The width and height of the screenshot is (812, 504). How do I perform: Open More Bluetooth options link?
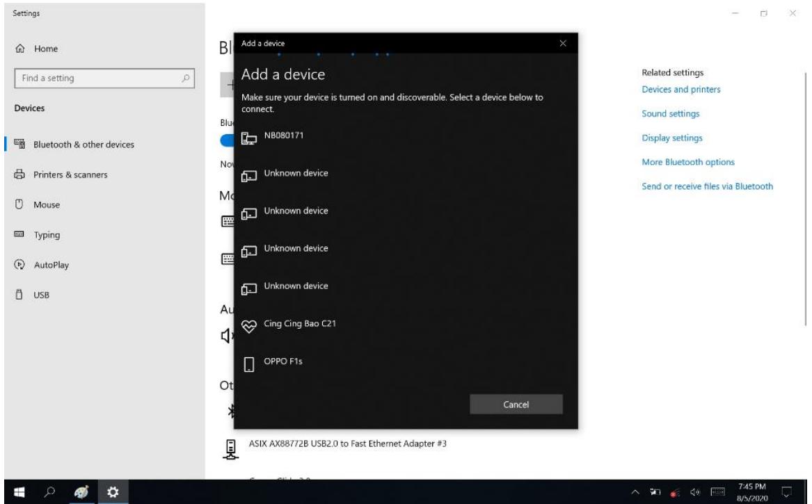point(687,162)
